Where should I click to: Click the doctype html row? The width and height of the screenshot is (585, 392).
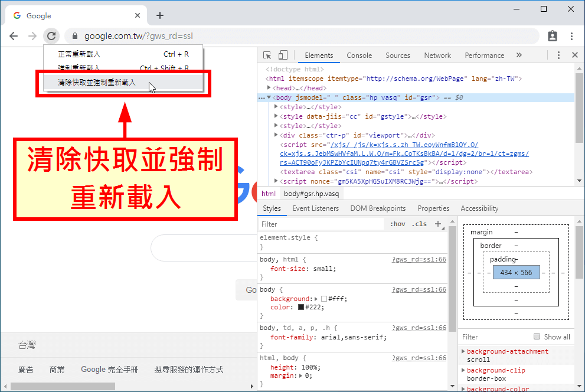(295, 69)
